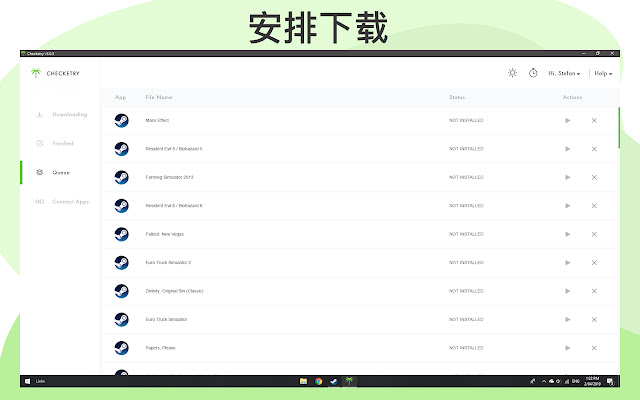640x400 pixels.
Task: Select the Queue section
Action: [x=53, y=173]
